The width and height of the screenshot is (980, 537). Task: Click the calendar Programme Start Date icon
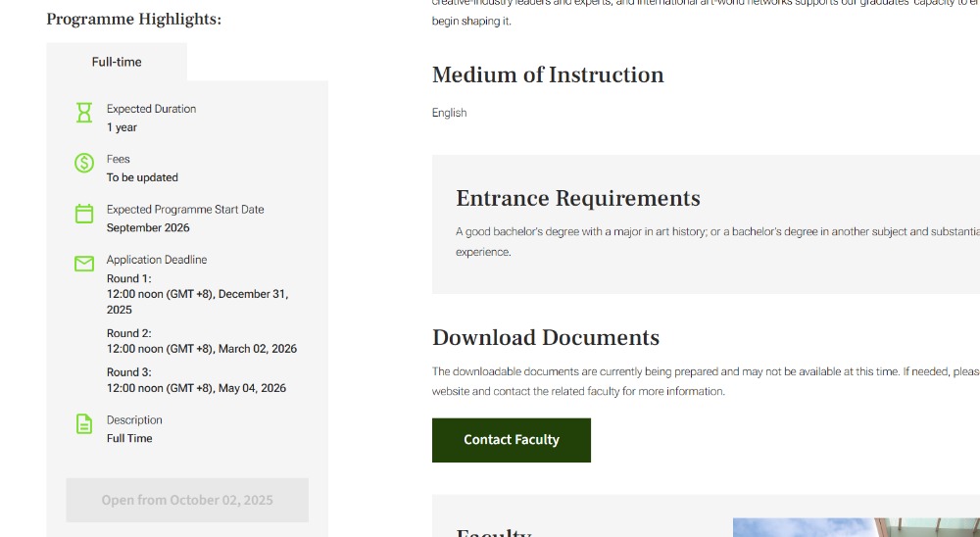point(84,214)
